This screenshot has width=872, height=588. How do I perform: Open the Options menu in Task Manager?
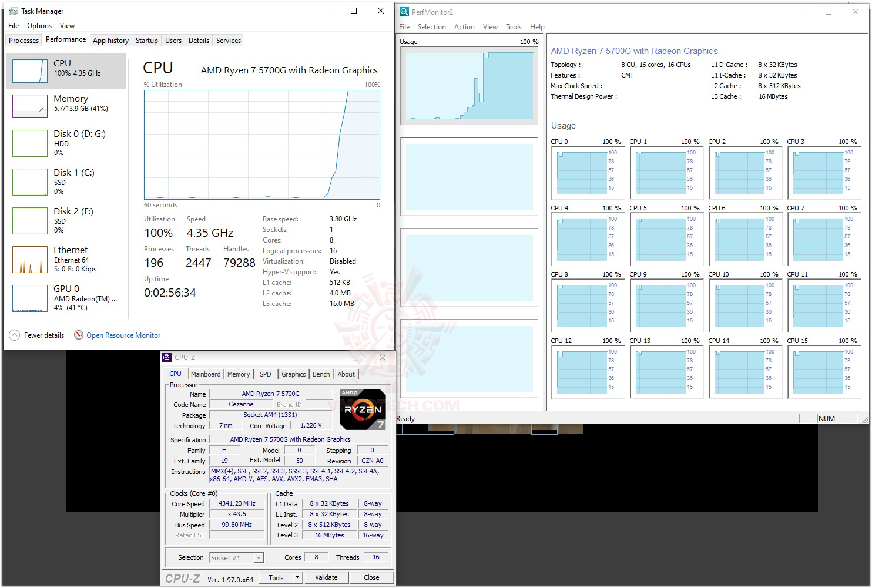(x=39, y=26)
